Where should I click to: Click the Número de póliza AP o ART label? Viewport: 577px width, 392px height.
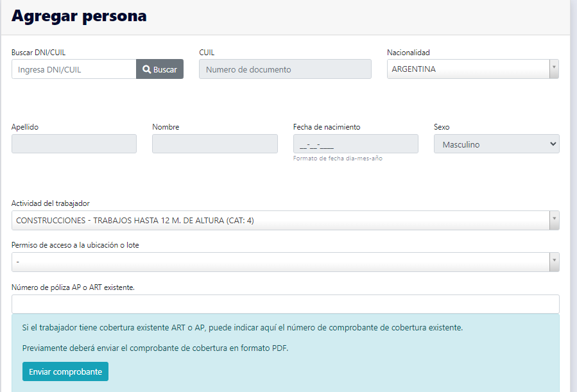(x=73, y=287)
